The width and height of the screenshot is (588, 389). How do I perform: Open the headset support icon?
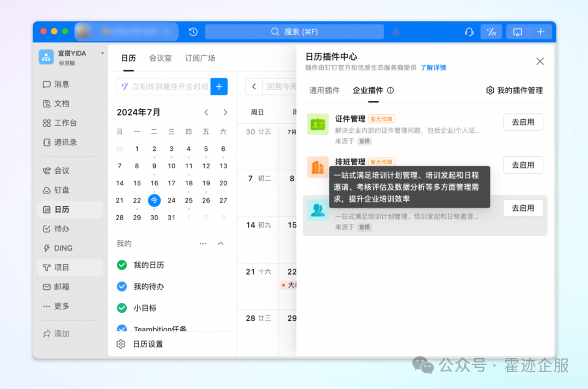click(x=469, y=32)
